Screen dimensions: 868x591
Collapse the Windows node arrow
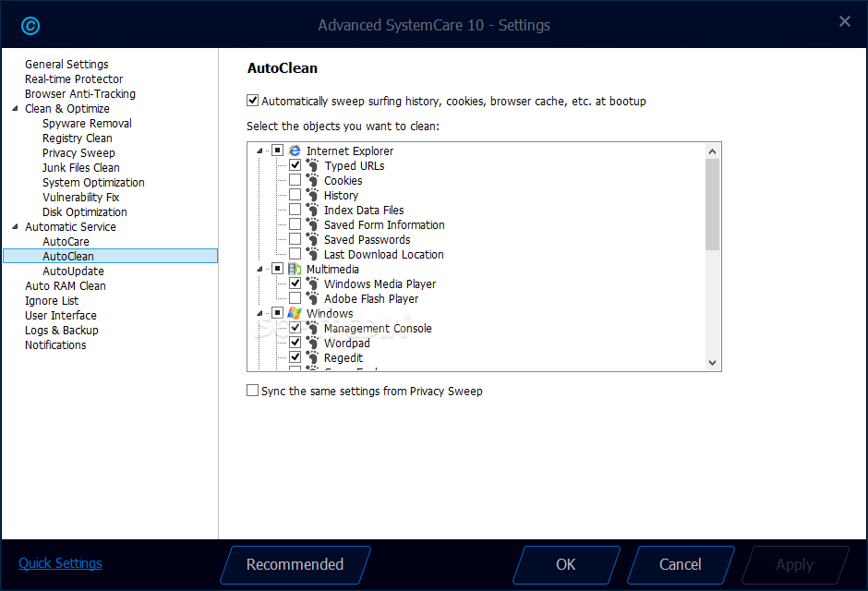point(259,313)
